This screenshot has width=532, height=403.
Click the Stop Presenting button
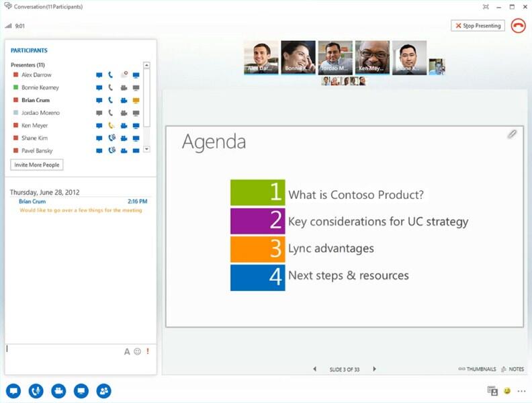click(x=478, y=26)
